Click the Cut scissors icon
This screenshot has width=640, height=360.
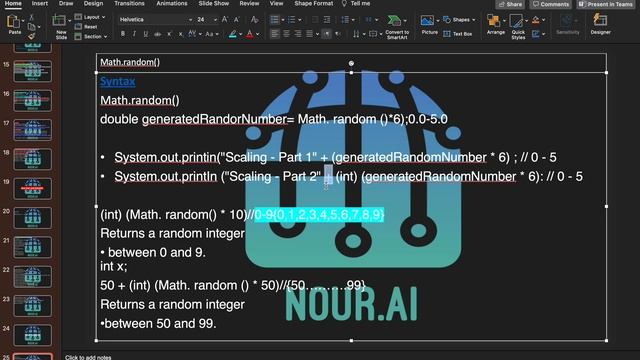(31, 18)
